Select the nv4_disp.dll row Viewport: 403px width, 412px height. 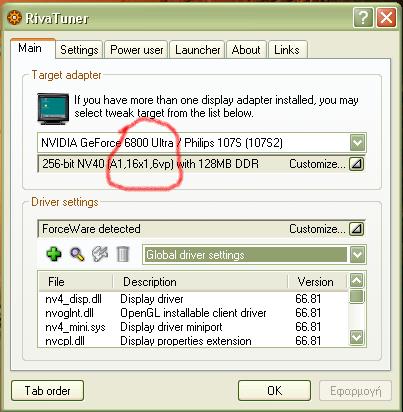(x=193, y=299)
